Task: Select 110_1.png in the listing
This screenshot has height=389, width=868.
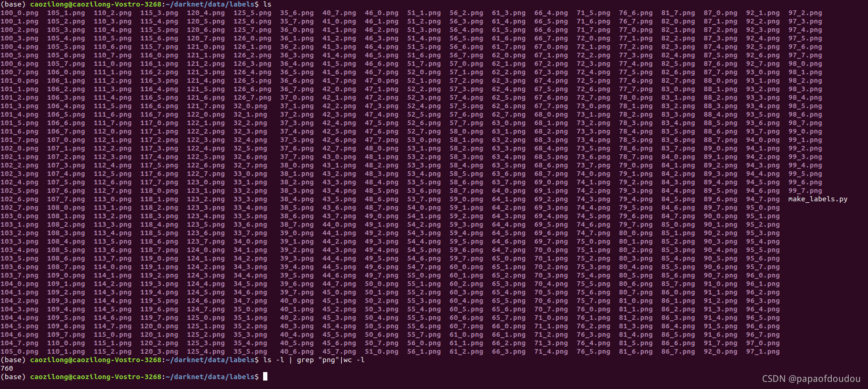Action: [66, 351]
